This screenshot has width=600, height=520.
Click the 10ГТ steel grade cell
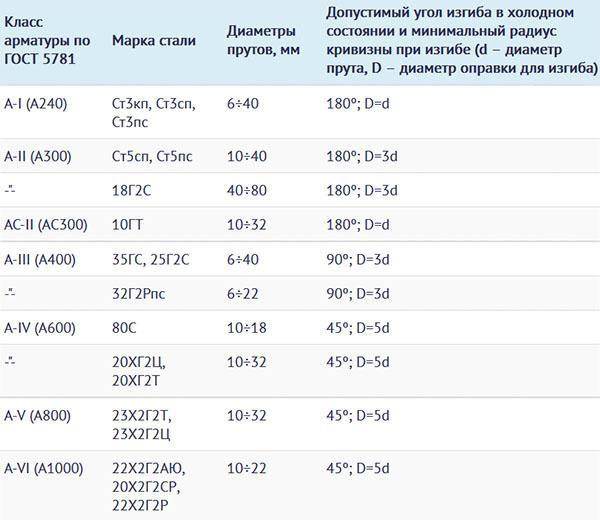(127, 225)
